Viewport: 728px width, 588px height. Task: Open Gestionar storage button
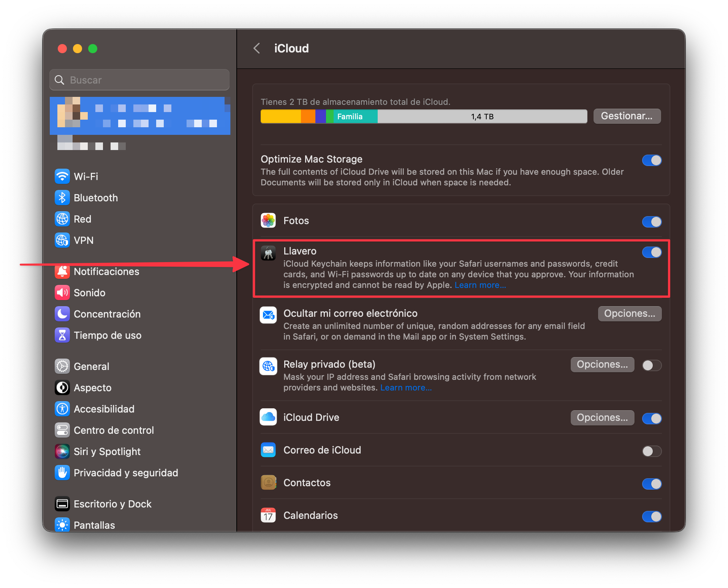click(x=627, y=116)
